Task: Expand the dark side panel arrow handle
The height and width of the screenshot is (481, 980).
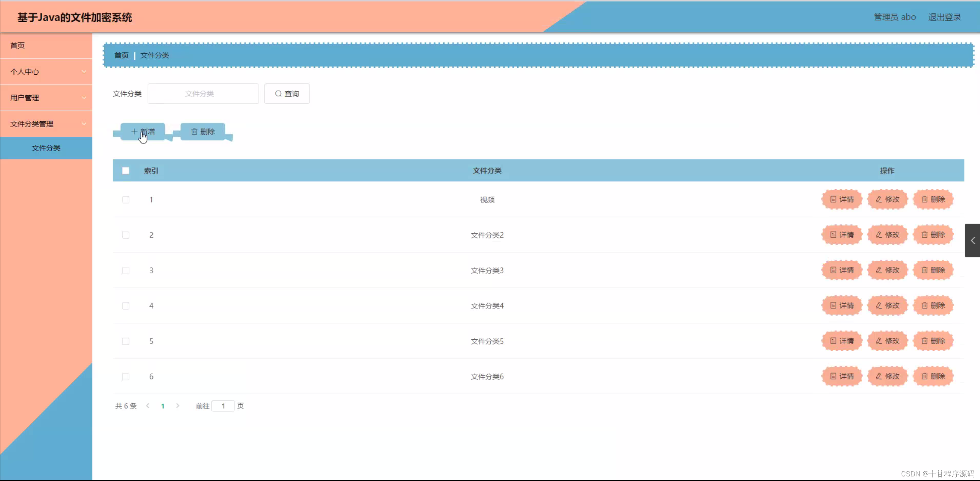Action: pyautogui.click(x=972, y=240)
